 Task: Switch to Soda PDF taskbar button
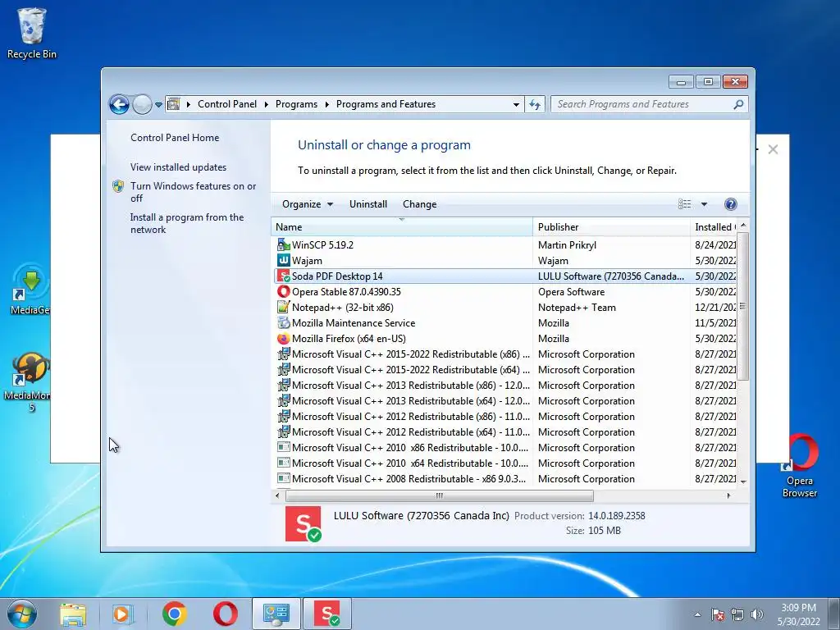click(327, 614)
